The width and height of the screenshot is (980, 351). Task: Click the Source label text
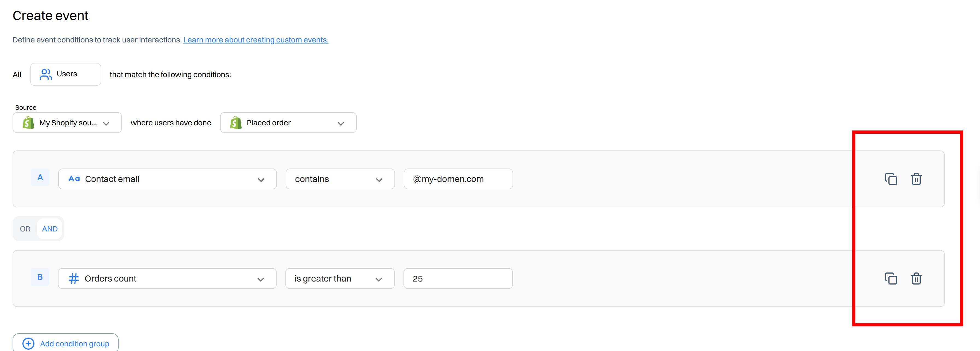point(26,107)
